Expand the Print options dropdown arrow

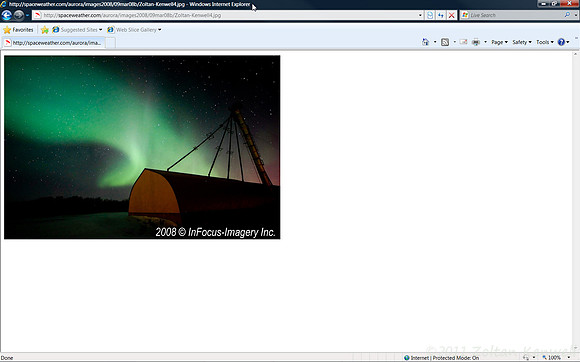tap(485, 42)
